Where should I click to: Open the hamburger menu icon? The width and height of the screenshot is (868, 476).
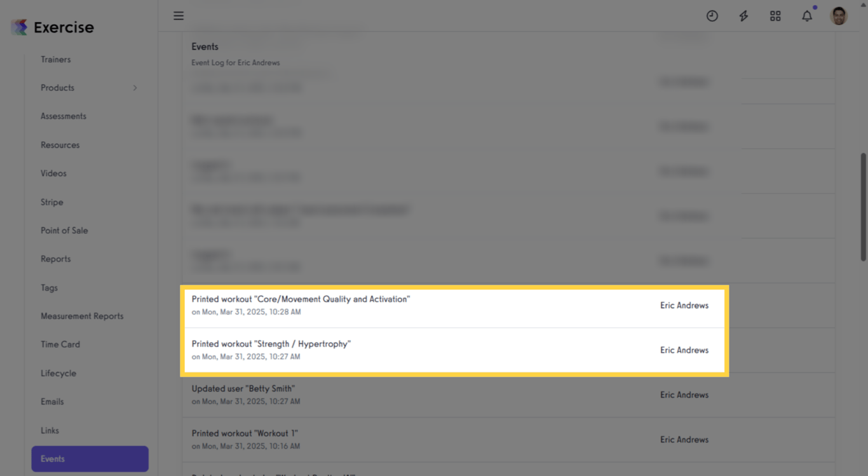pyautogui.click(x=179, y=16)
